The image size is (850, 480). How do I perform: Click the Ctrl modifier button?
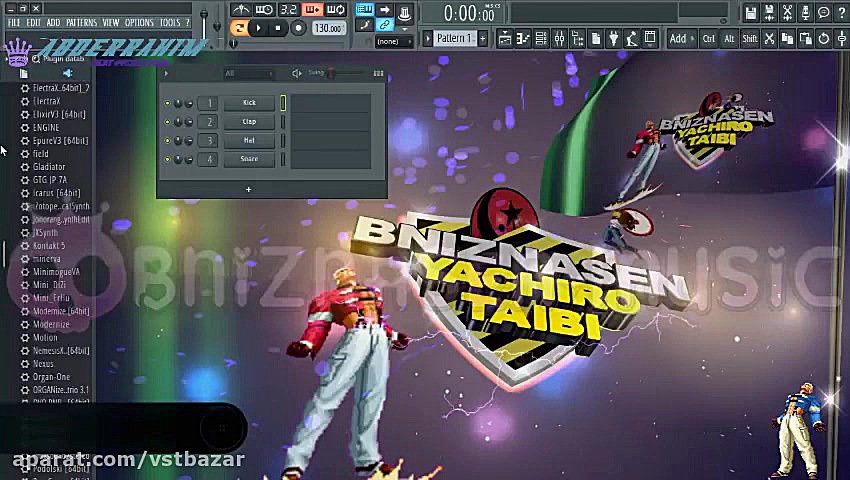click(x=709, y=39)
